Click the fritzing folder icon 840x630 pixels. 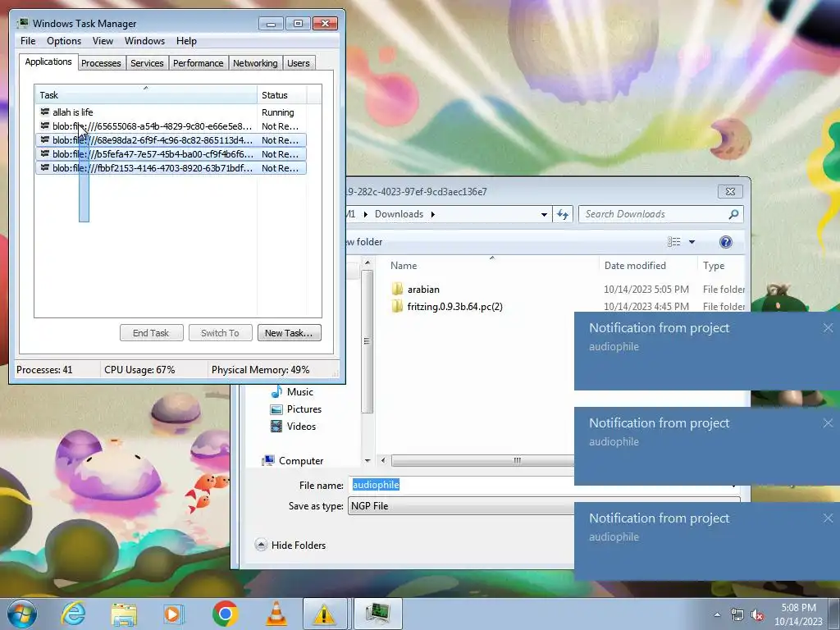[397, 307]
